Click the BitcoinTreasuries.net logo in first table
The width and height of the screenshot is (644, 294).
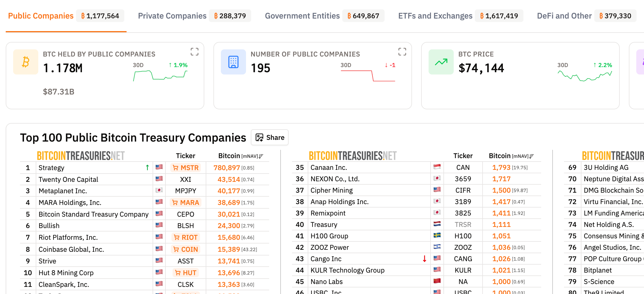[81, 156]
